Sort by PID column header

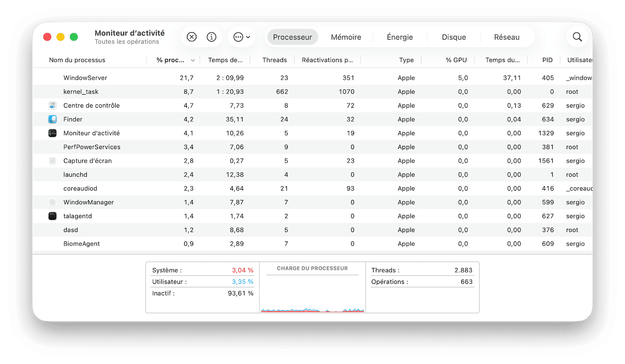[548, 60]
